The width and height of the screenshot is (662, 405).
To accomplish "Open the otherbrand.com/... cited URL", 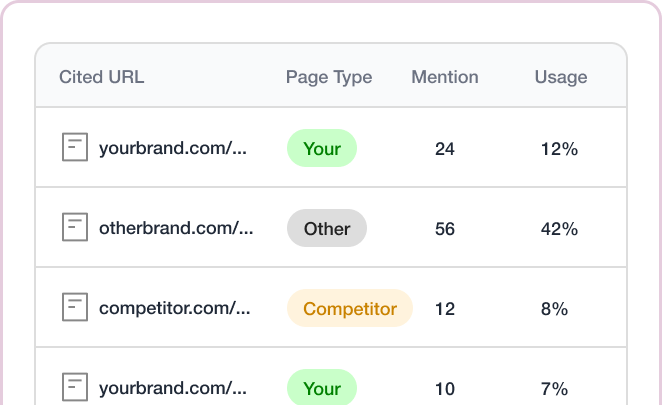I will [x=176, y=228].
